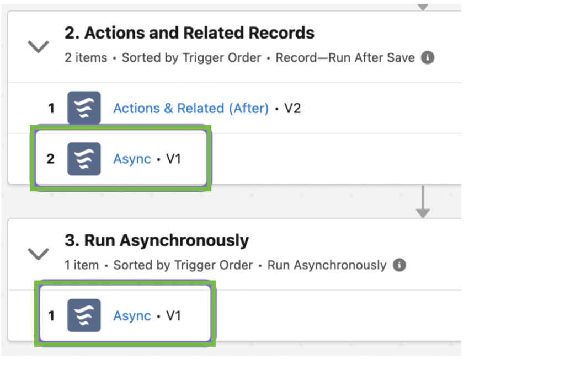Open info icon in Run Asynchronously subtitle
The width and height of the screenshot is (565, 392).
coord(399,265)
